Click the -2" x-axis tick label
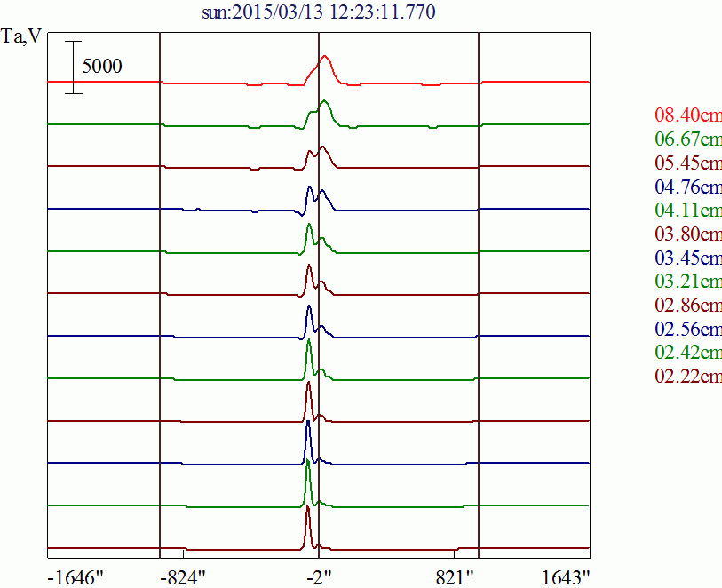Viewport: 722px width, 588px height. (319, 577)
